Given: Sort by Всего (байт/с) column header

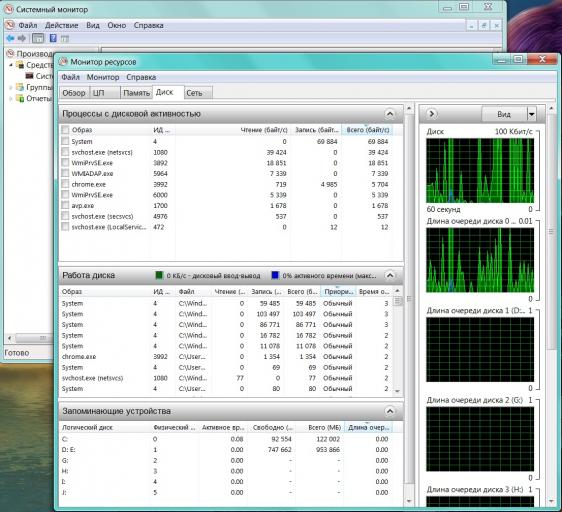Looking at the screenshot, I should (368, 130).
